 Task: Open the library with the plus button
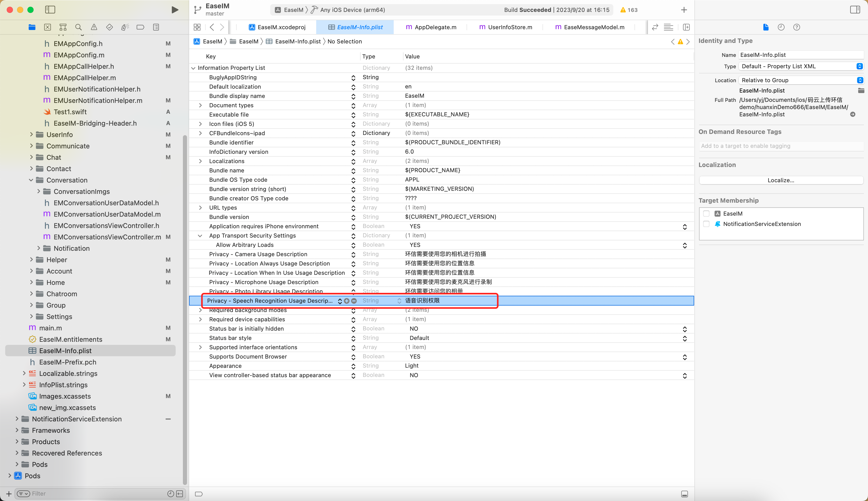(x=684, y=10)
